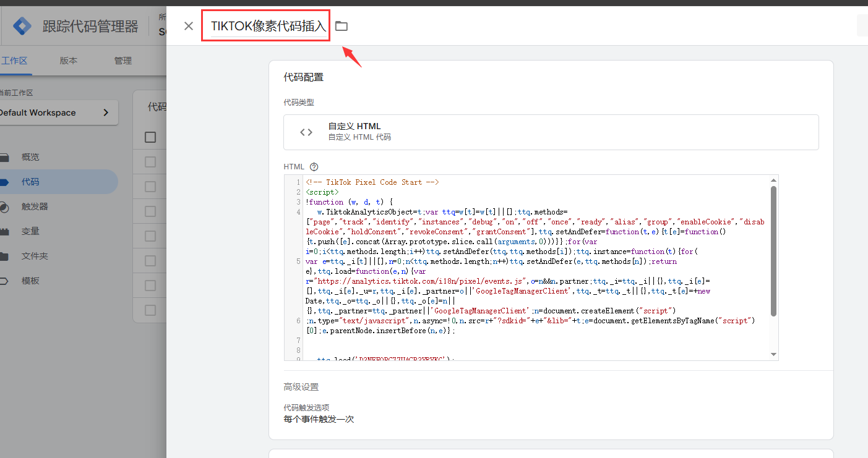Open 变量 variables in the sidebar
The height and width of the screenshot is (458, 868).
30,231
